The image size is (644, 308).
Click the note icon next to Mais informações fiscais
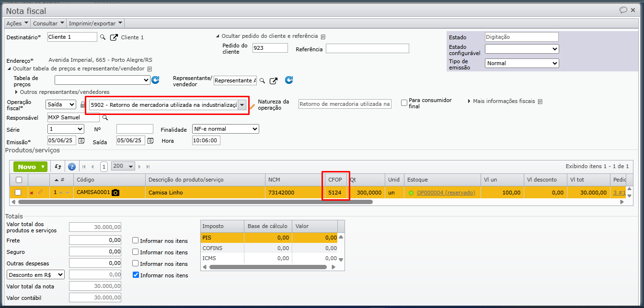[x=540, y=102]
